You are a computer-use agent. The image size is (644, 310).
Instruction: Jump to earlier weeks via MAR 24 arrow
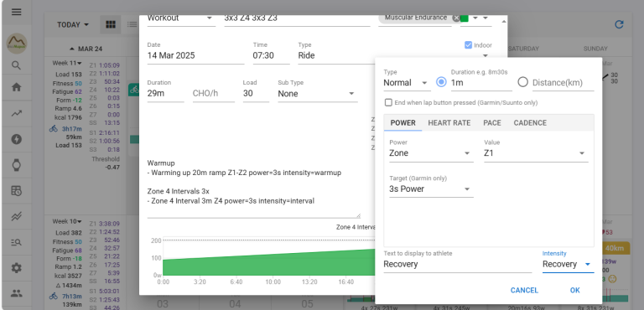pyautogui.click(x=72, y=49)
